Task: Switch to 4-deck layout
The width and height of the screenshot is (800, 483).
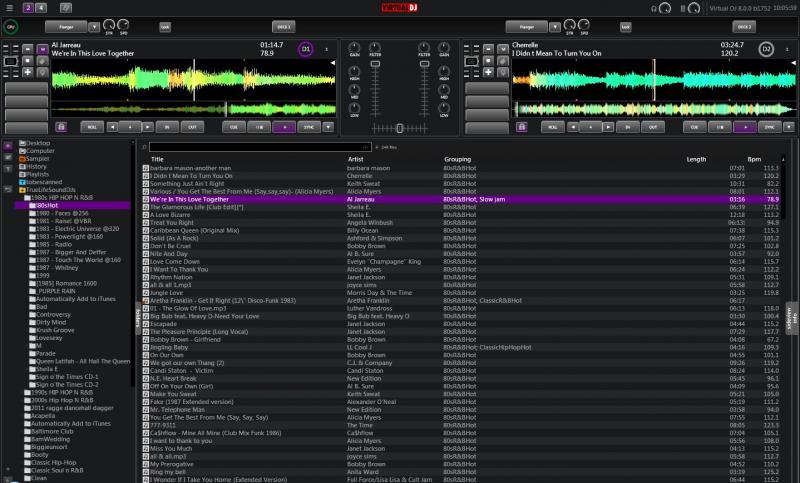Action: point(41,8)
